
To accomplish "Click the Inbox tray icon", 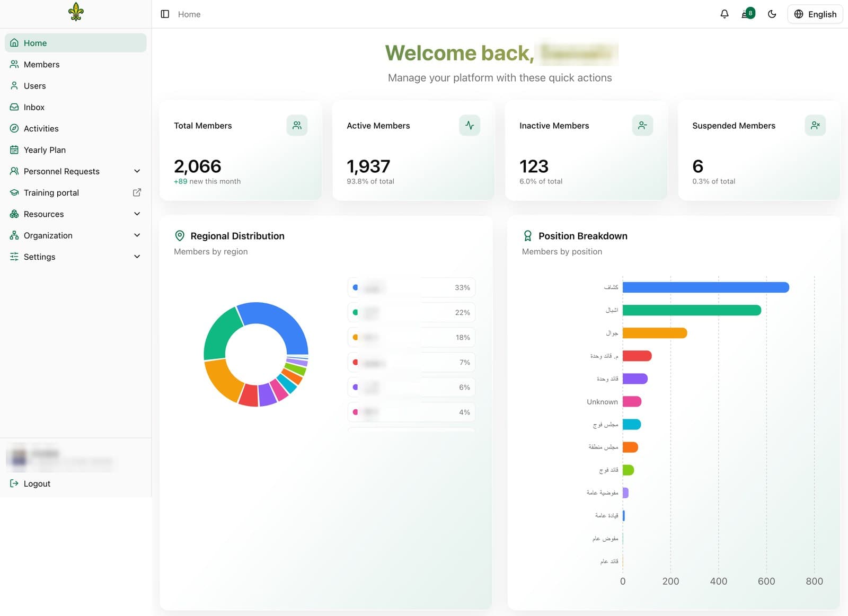I will 14,107.
